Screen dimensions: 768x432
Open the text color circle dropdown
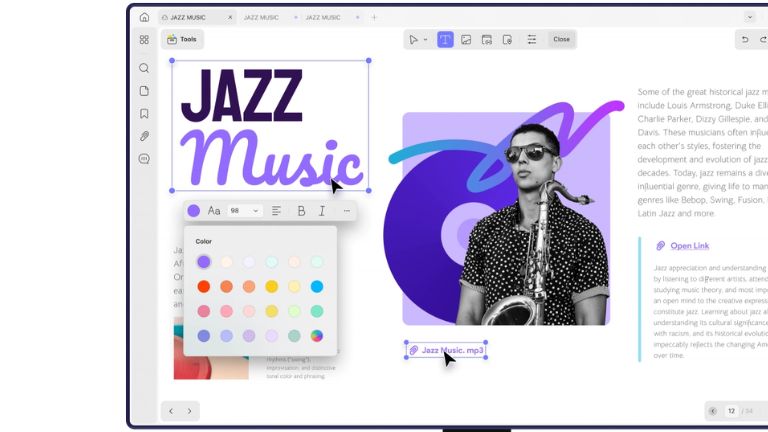tap(193, 211)
